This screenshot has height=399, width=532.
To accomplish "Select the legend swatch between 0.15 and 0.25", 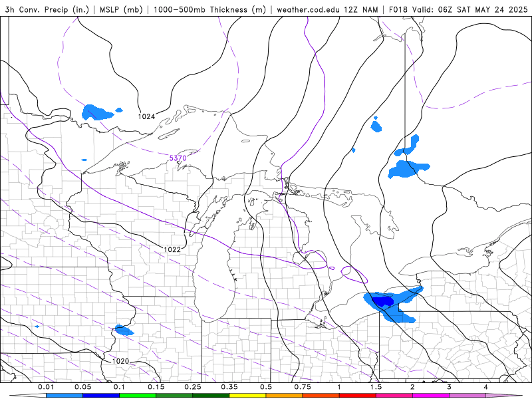I will coord(174,396).
